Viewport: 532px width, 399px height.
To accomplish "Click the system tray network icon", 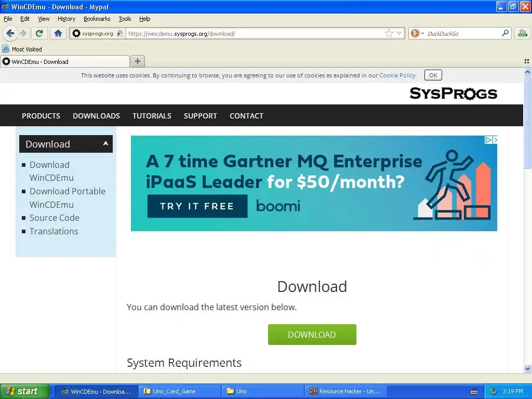I will click(x=493, y=391).
